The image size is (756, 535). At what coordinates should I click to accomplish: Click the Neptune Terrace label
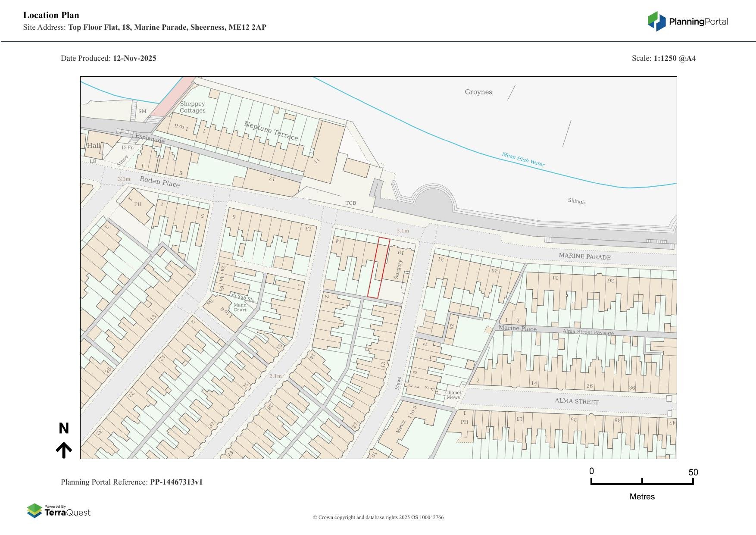pyautogui.click(x=271, y=131)
